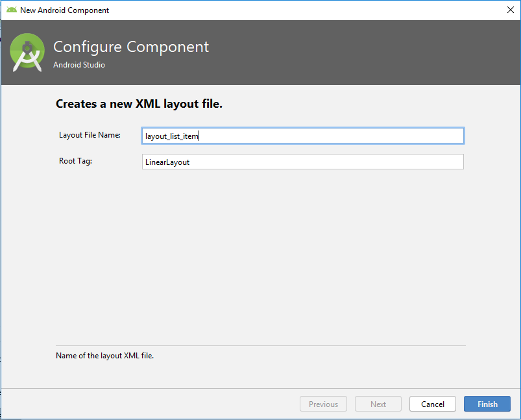Click the disabled Next button

click(x=378, y=404)
